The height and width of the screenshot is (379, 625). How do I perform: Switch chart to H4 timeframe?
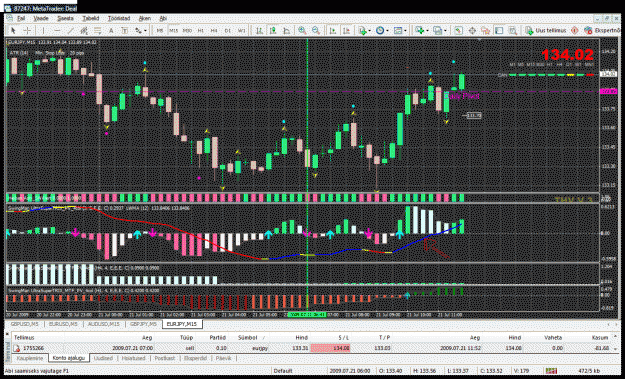point(214,30)
